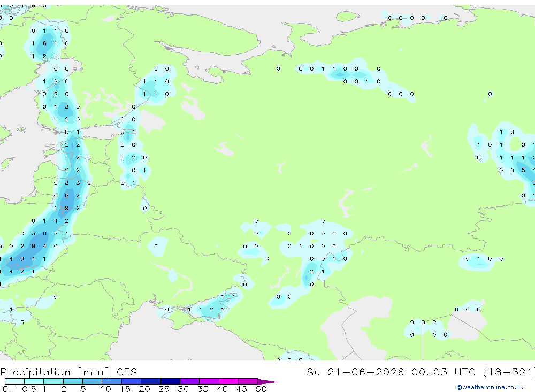Viewport: 535px width, 392px height.
Task: Click the '0.1' legend scale label
Action: tap(9, 389)
